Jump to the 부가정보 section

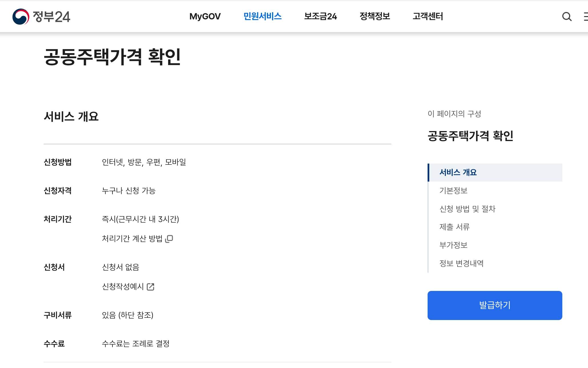(453, 245)
